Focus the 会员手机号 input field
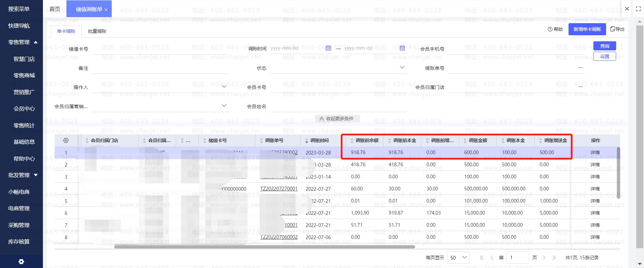This screenshot has height=268, width=644. 517,49
